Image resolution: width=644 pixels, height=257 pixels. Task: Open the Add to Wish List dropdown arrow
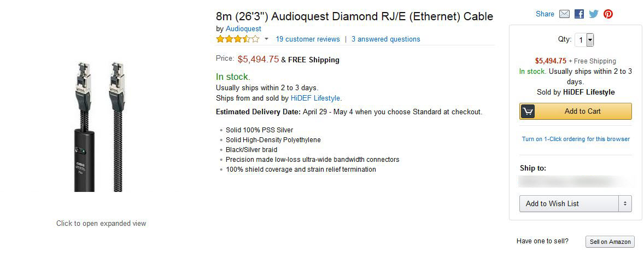pyautogui.click(x=625, y=203)
